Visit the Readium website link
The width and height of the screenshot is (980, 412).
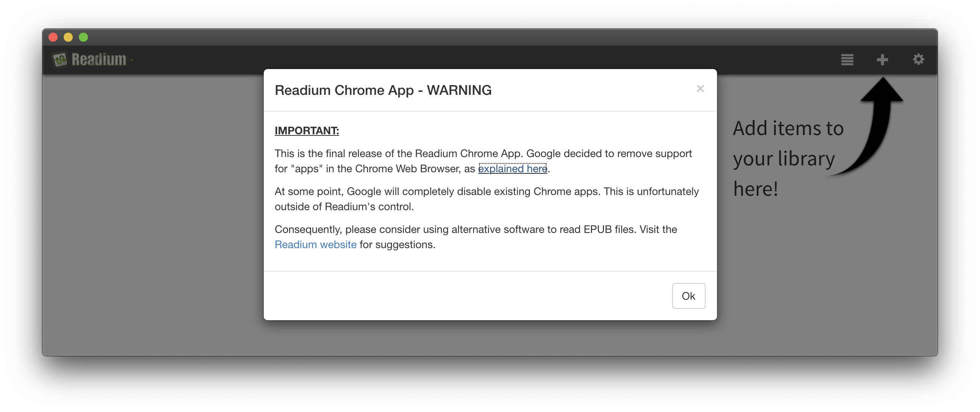click(x=315, y=244)
